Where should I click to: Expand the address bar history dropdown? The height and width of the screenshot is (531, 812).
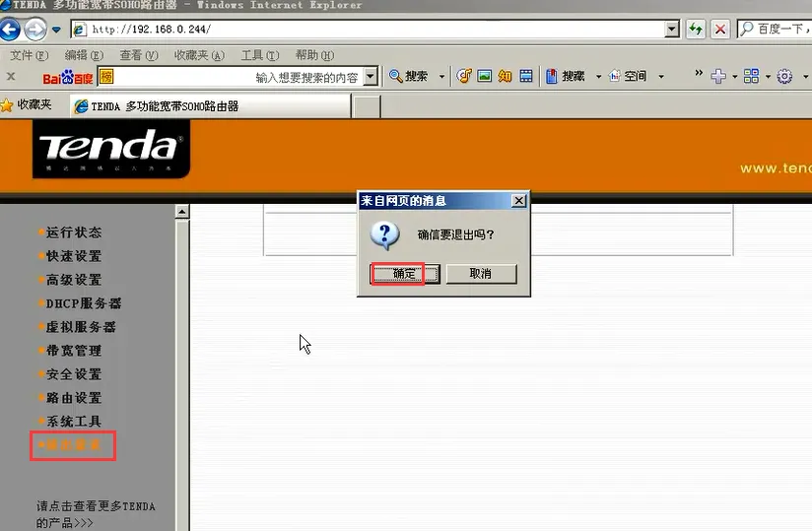(x=672, y=29)
